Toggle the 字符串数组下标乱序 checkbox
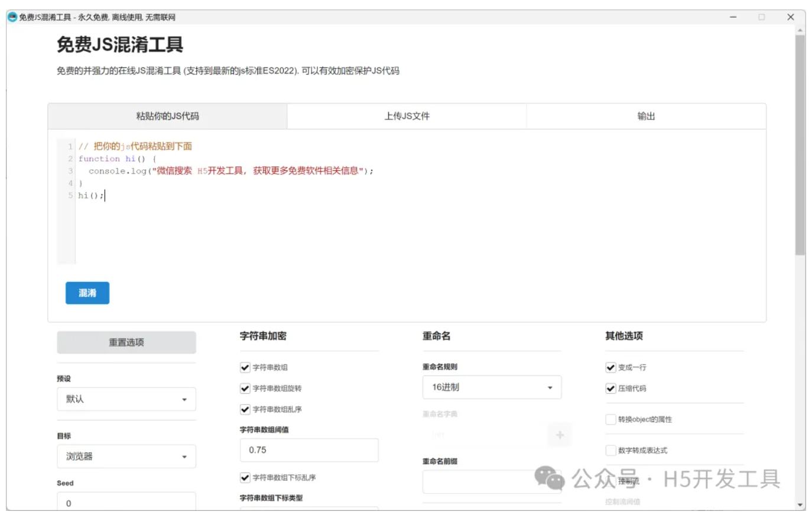This screenshot has height=518, width=812. 245,477
